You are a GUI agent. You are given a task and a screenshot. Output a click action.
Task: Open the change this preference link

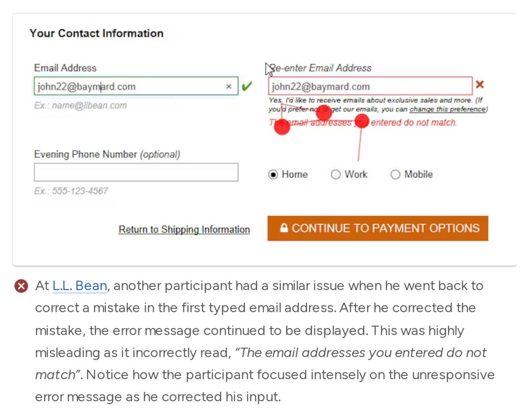pos(447,109)
